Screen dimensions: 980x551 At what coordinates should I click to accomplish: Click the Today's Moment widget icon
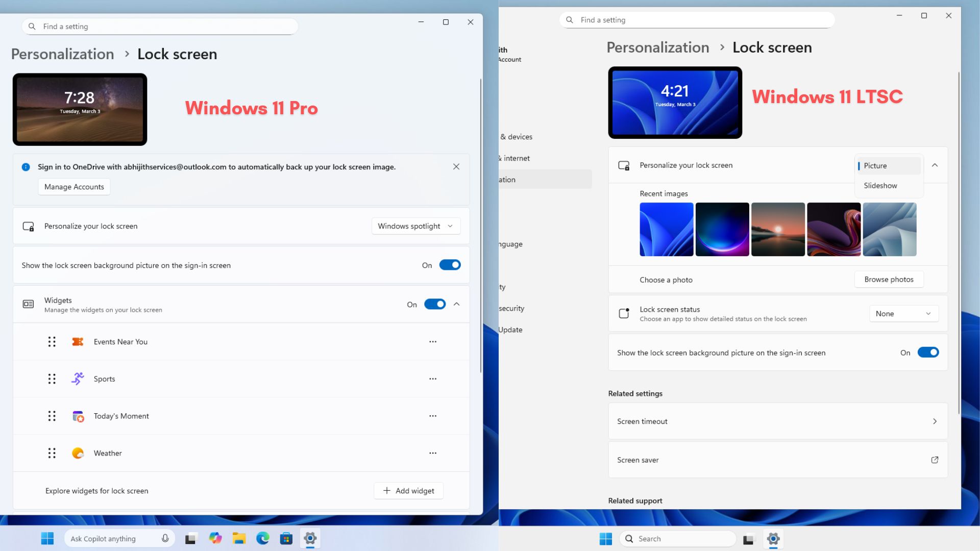pos(78,416)
